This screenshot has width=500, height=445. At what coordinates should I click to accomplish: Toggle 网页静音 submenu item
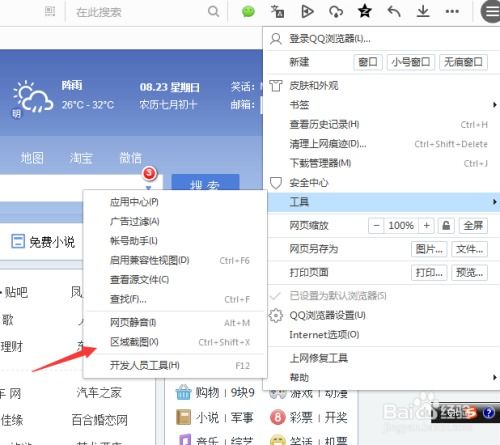175,323
